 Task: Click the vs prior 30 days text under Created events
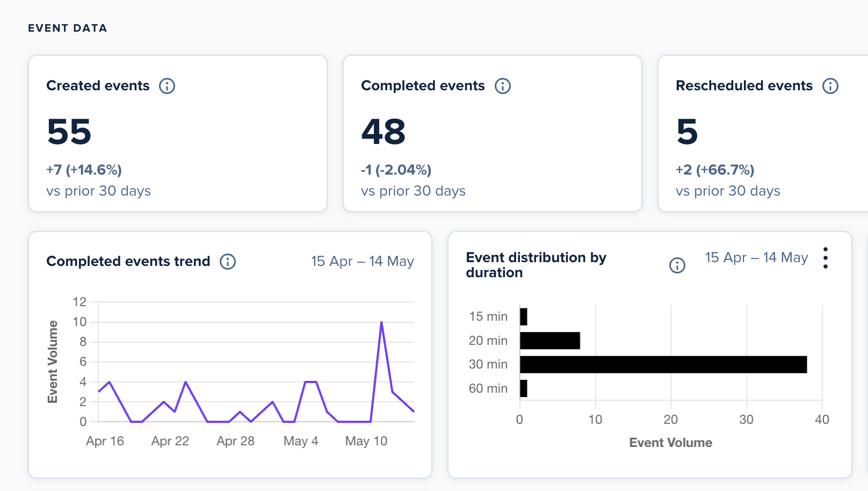[x=98, y=191]
